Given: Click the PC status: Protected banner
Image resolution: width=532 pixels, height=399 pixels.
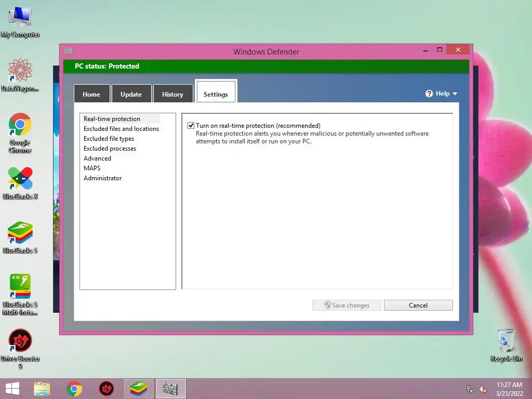Looking at the screenshot, I should coord(267,66).
